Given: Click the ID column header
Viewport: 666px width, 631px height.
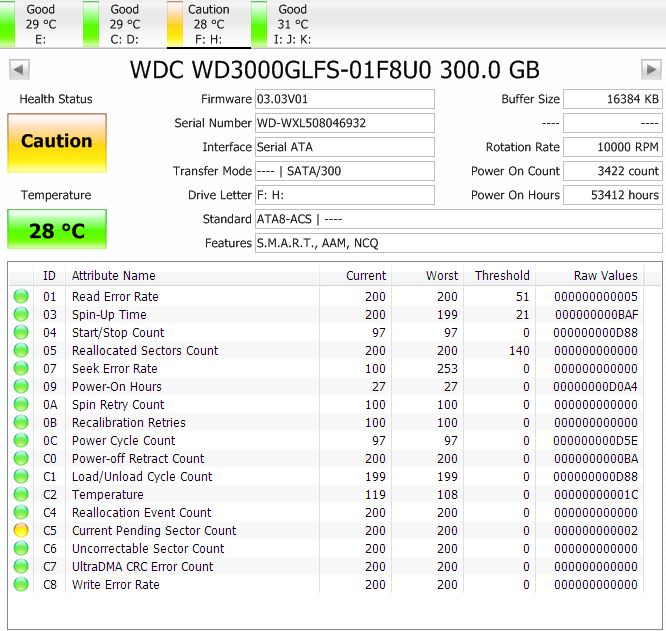Looking at the screenshot, I should 49,276.
